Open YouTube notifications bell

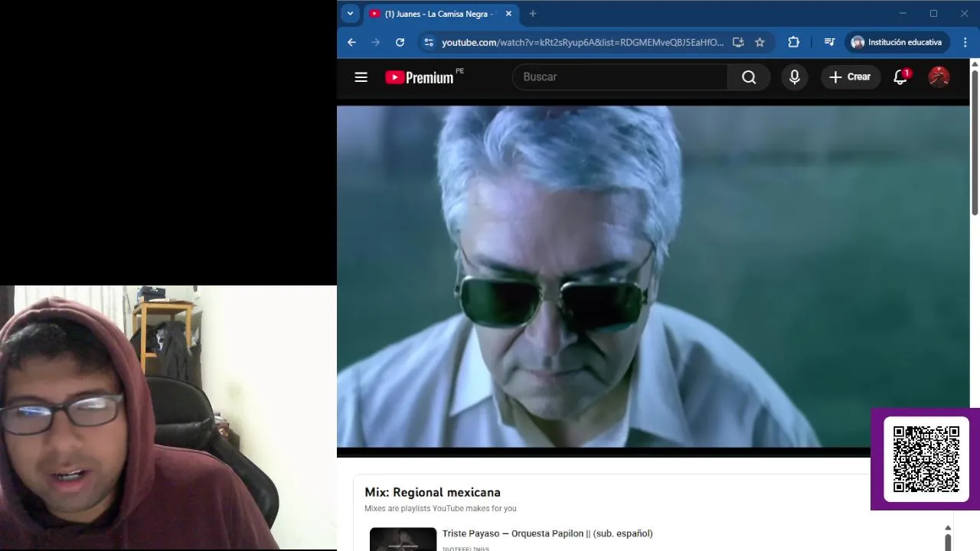pos(901,77)
